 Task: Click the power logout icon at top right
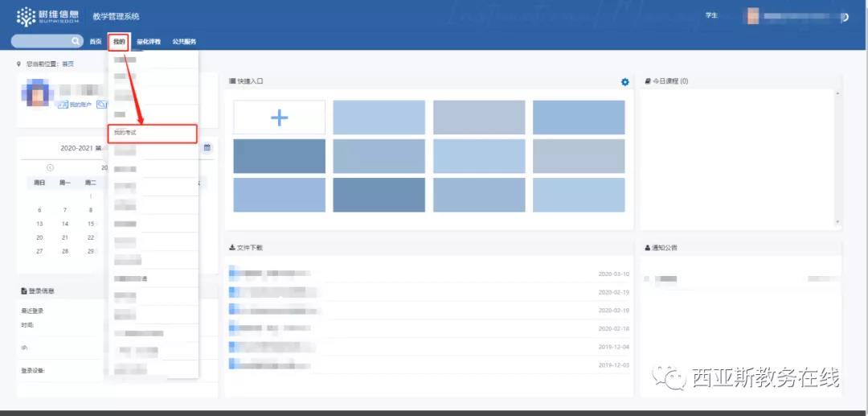pos(843,17)
